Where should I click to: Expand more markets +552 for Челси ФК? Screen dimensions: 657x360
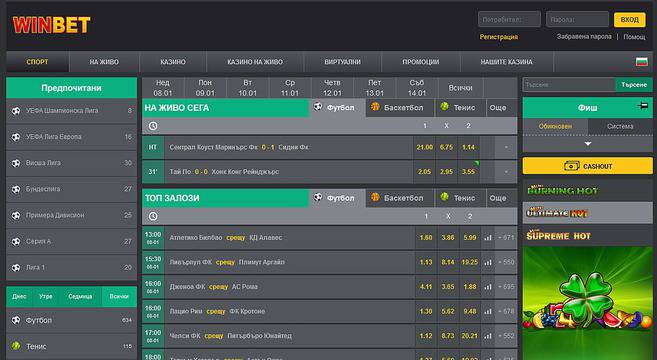(506, 336)
